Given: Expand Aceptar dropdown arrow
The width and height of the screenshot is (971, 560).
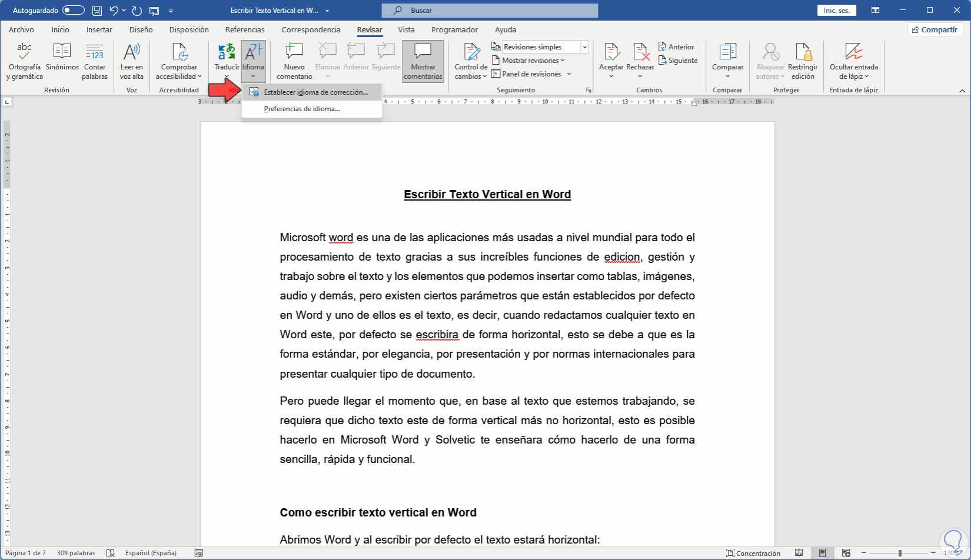Looking at the screenshot, I should pyautogui.click(x=611, y=76).
